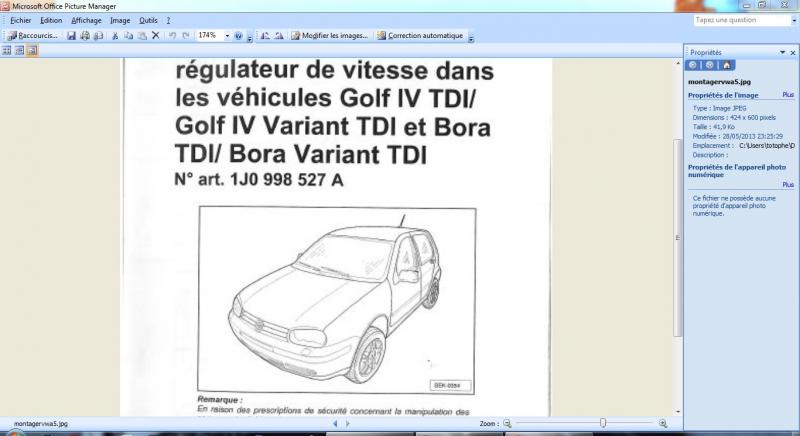Screen dimensions: 800x436
Task: Click 'Type : Image JPEG' text
Action: pos(719,108)
